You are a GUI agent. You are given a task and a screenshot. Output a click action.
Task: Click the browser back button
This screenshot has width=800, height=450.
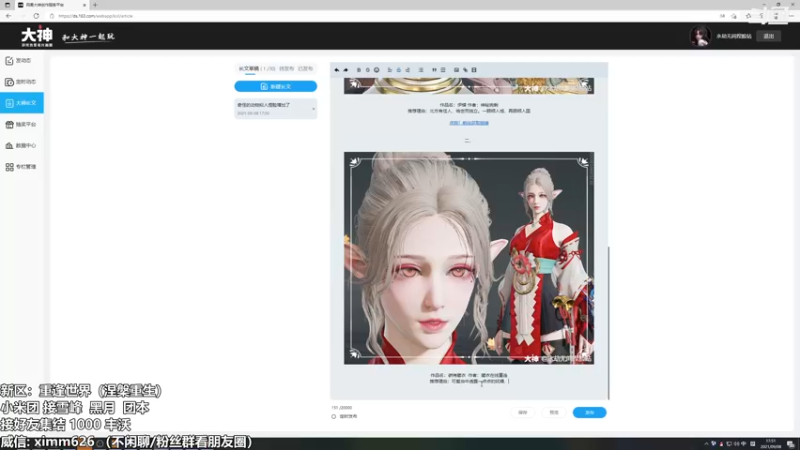click(9, 16)
